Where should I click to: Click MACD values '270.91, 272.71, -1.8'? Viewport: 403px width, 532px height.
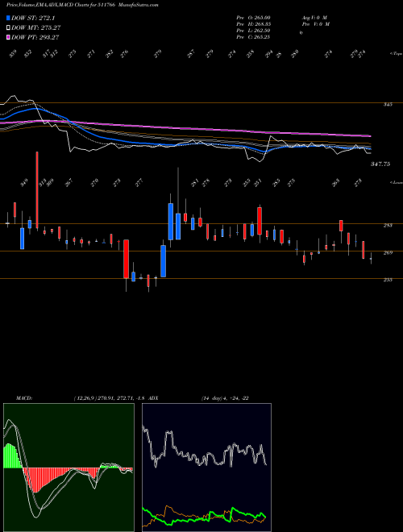pos(118,398)
